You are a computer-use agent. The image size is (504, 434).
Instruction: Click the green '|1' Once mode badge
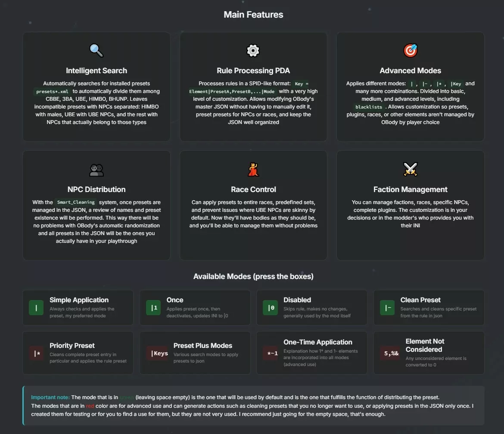click(153, 308)
